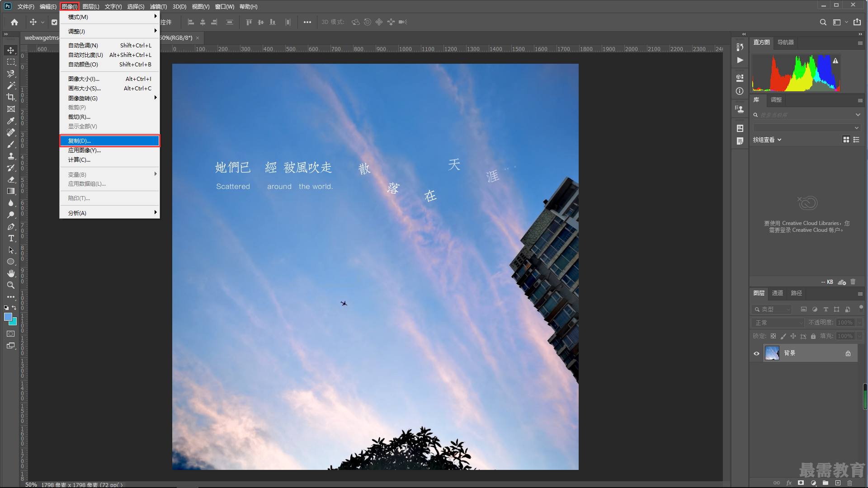
Task: Select the Clone Stamp tool
Action: pos(11,156)
